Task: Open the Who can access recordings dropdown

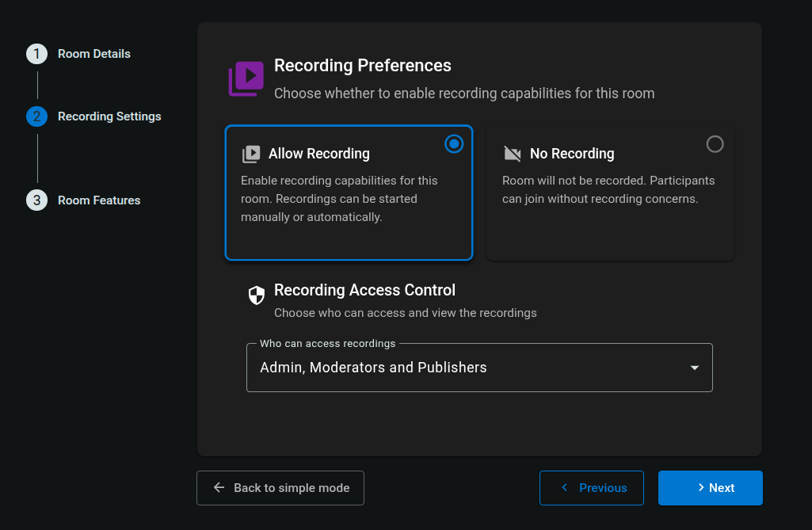Action: tap(479, 368)
